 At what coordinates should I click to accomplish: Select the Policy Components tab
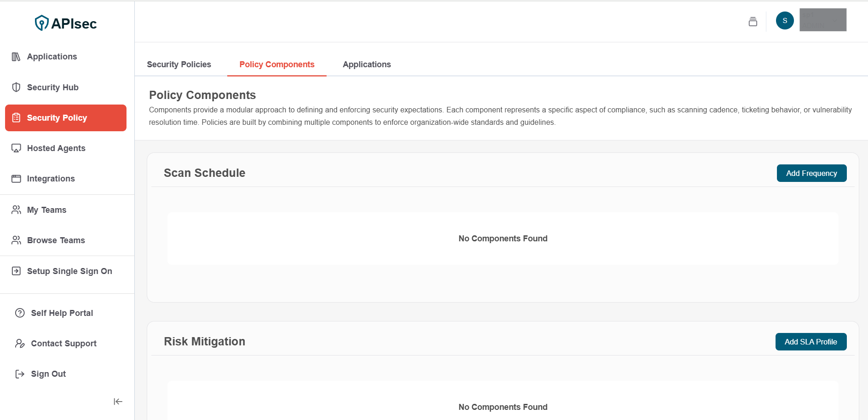click(276, 64)
